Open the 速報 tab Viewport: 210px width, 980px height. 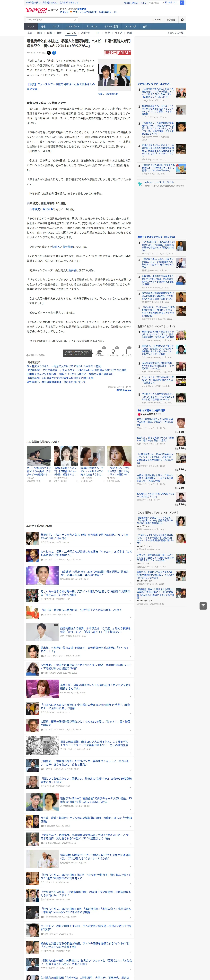43,27
